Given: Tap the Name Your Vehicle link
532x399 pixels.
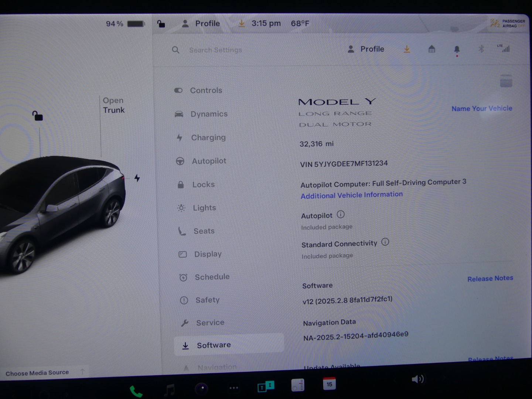Looking at the screenshot, I should pos(482,109).
